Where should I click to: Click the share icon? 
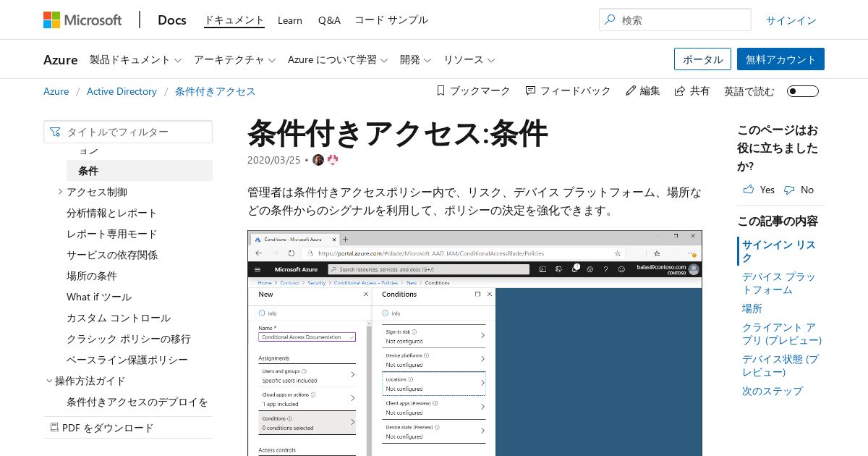679,90
